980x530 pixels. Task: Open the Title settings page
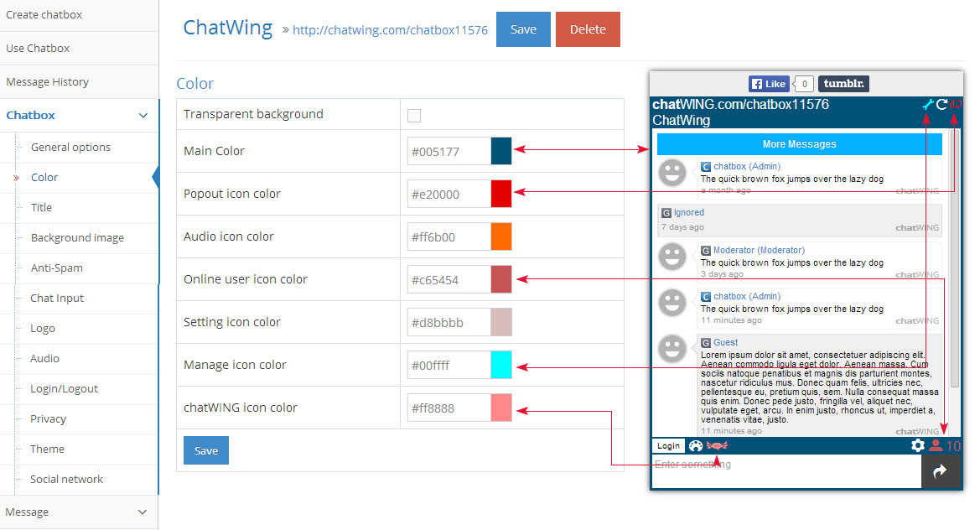[41, 207]
